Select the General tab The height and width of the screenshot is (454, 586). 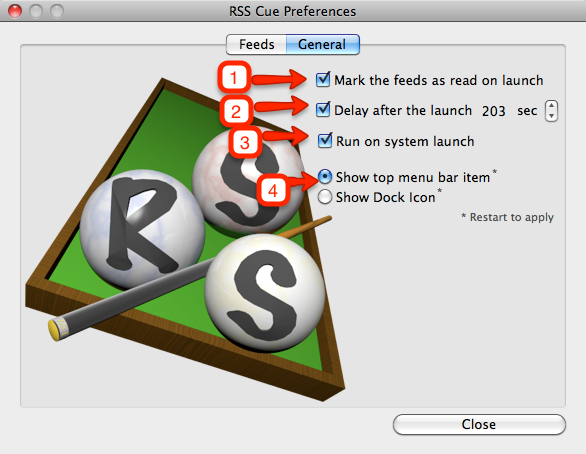323,44
